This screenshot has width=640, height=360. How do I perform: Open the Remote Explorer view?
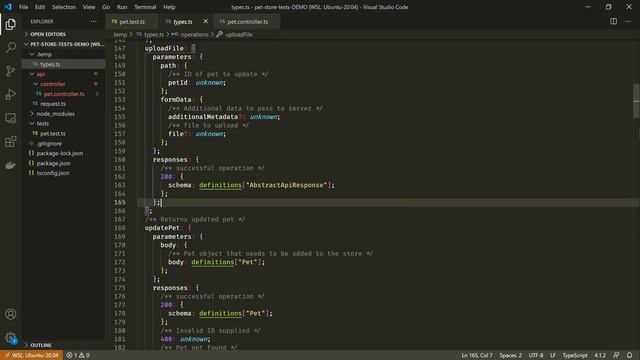[x=11, y=118]
